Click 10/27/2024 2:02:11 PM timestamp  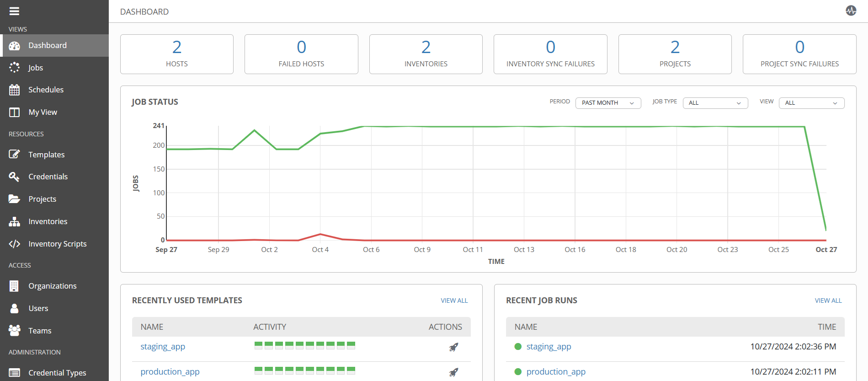click(793, 372)
